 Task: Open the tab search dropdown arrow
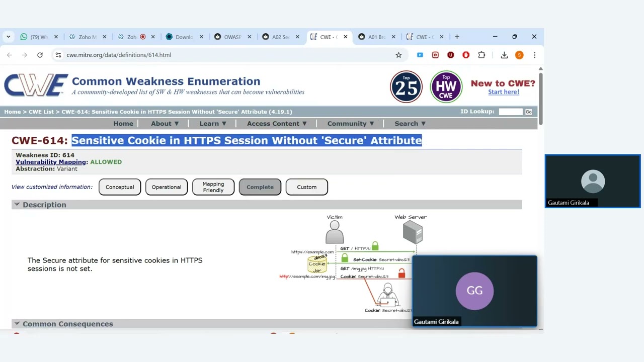tap(8, 37)
